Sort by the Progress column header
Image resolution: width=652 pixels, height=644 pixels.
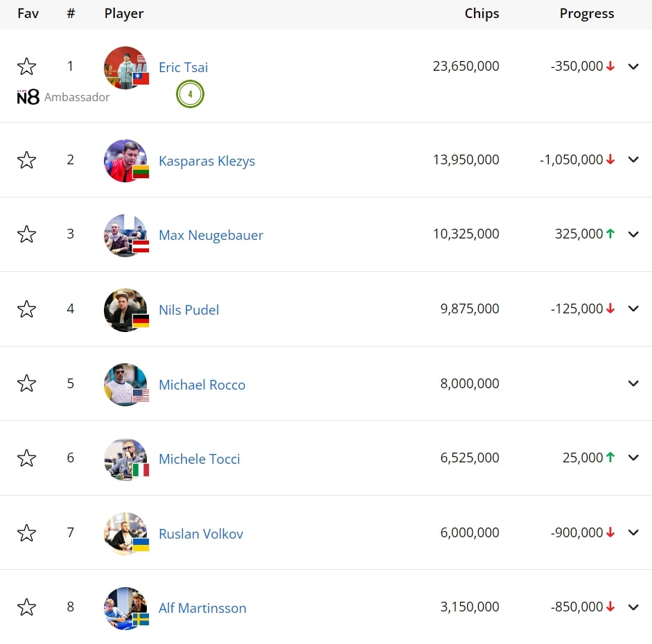[x=587, y=13]
